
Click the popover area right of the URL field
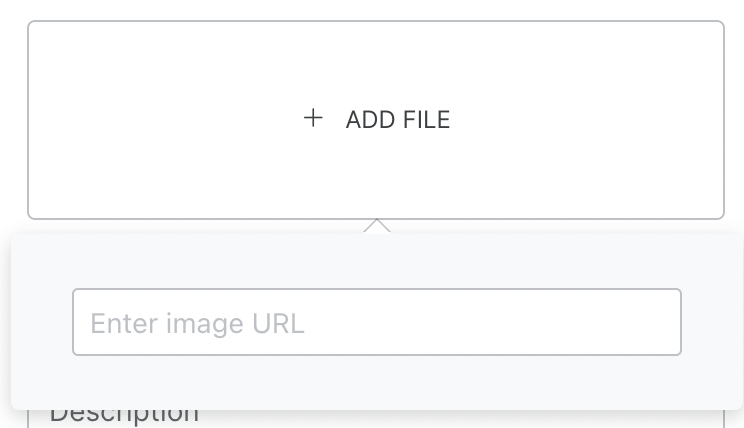pos(712,322)
